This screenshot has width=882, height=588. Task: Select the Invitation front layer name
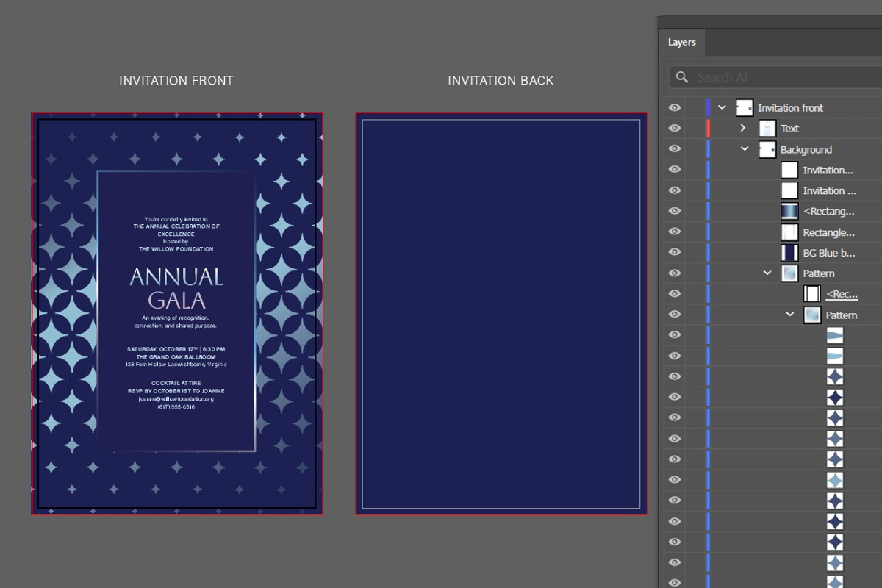790,108
